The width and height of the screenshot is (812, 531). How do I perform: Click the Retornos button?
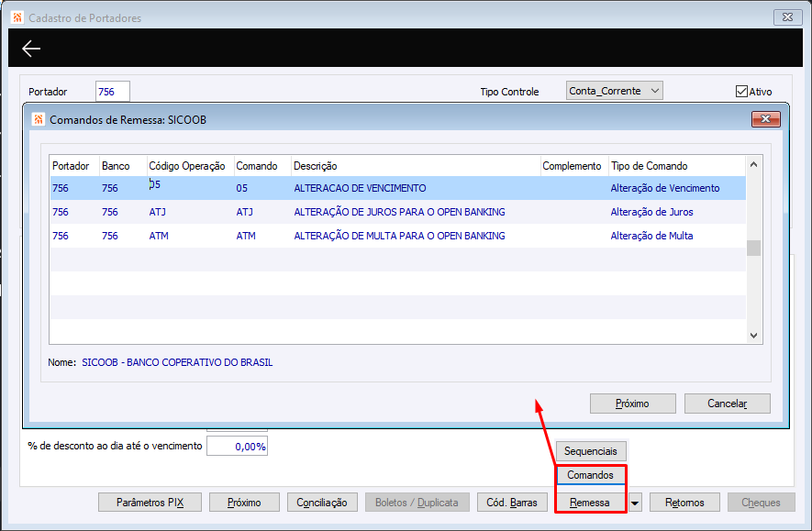pyautogui.click(x=684, y=503)
